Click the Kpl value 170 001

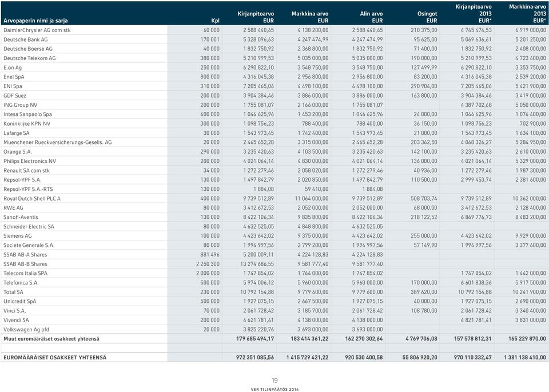point(210,39)
